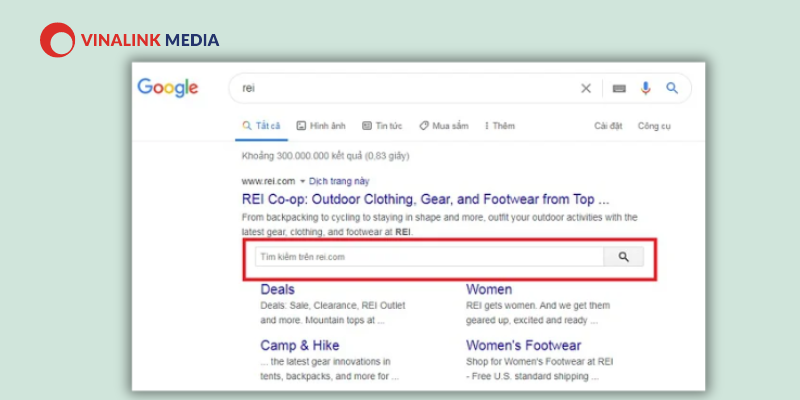
Task: Click the Dịch trang này translate link
Action: point(339,181)
